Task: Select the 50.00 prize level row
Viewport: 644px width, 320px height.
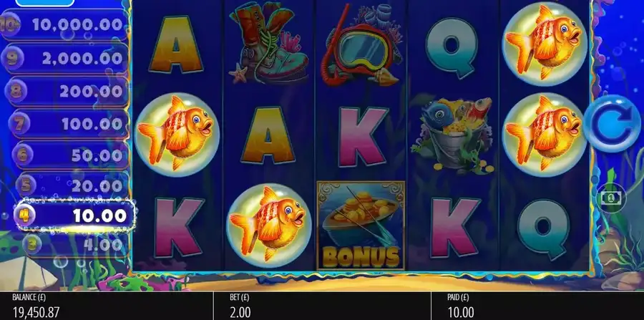Action: coord(70,155)
